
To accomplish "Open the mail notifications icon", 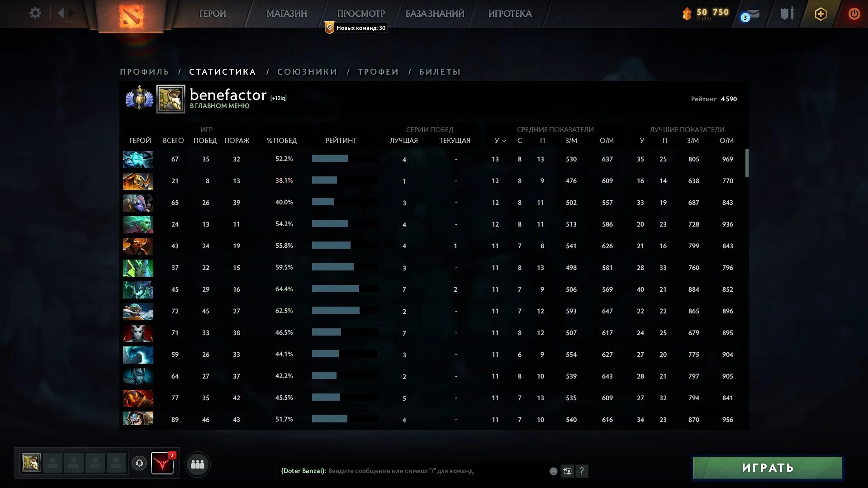I will [751, 15].
